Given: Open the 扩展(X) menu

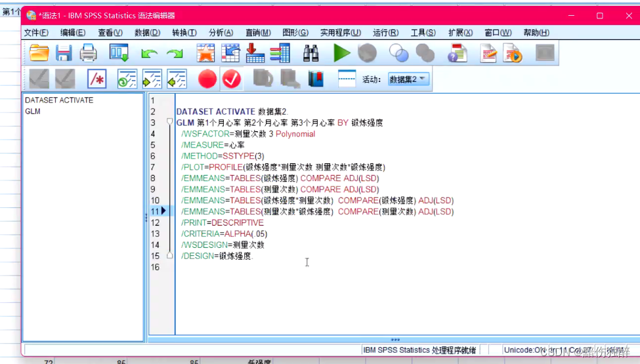Looking at the screenshot, I should click(460, 33).
